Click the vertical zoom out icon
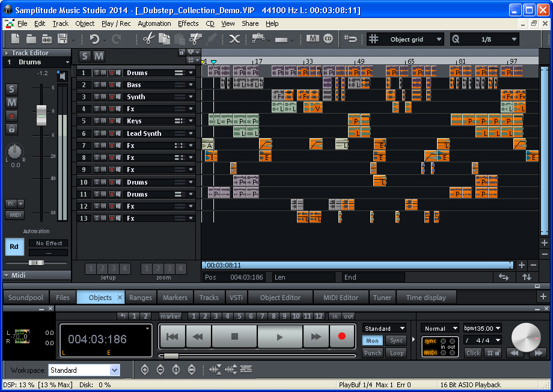The width and height of the screenshot is (553, 392). (192, 370)
